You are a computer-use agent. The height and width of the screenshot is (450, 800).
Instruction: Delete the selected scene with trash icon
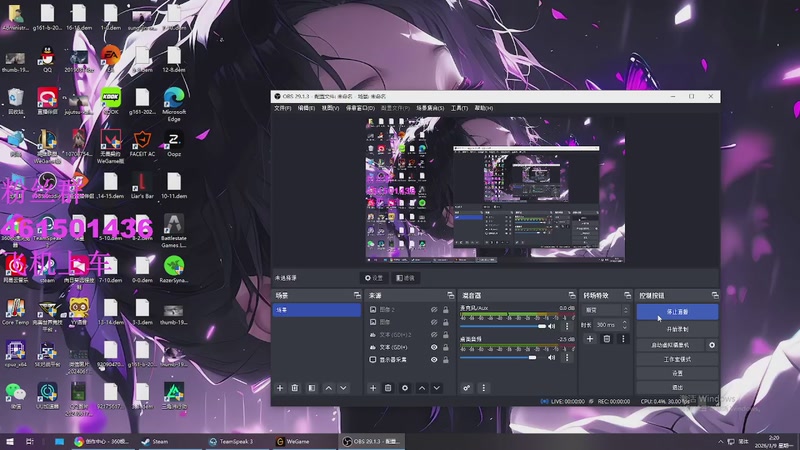(295, 388)
